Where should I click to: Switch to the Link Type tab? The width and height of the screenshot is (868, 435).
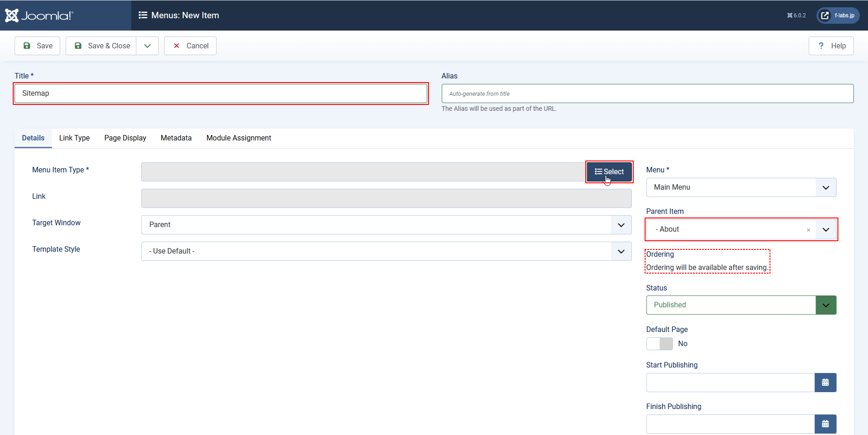74,138
